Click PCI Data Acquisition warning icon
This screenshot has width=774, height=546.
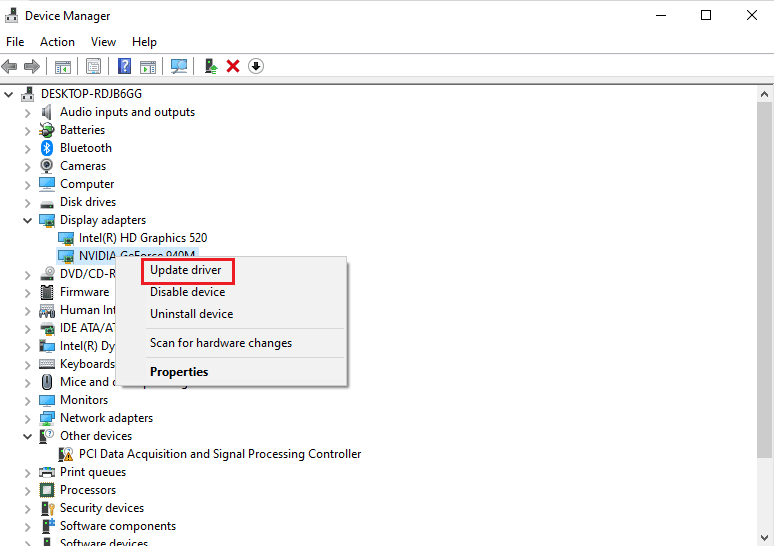pyautogui.click(x=66, y=454)
